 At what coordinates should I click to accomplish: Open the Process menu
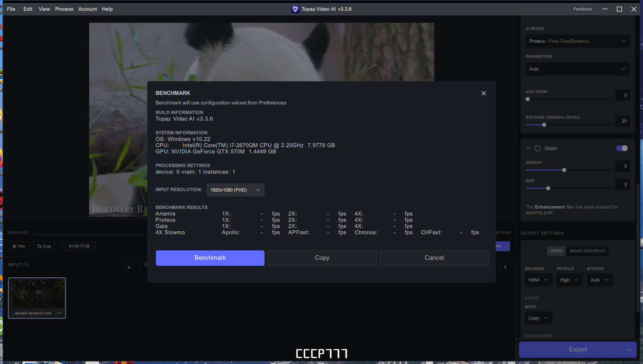coord(64,9)
